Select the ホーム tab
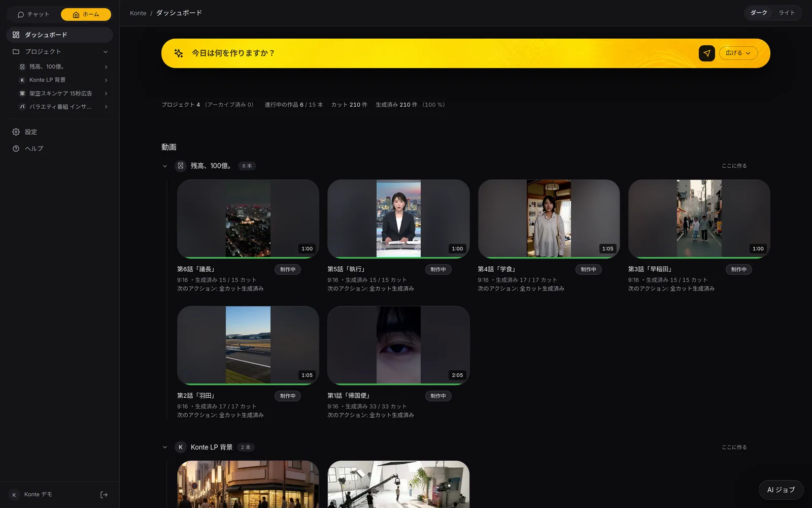The width and height of the screenshot is (812, 508). [86, 14]
